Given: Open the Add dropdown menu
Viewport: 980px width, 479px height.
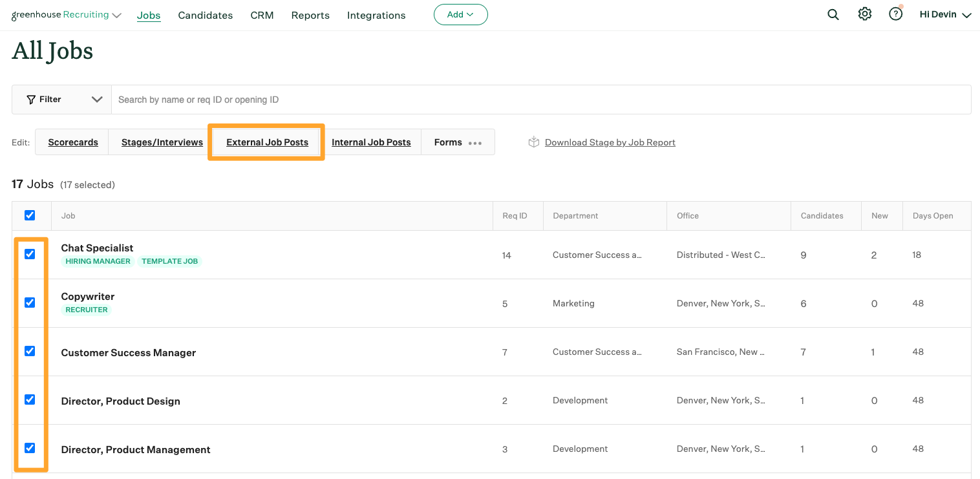Looking at the screenshot, I should (460, 14).
